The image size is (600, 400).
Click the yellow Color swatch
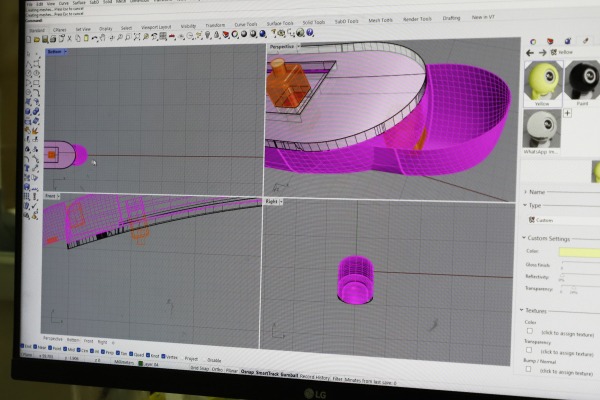578,253
